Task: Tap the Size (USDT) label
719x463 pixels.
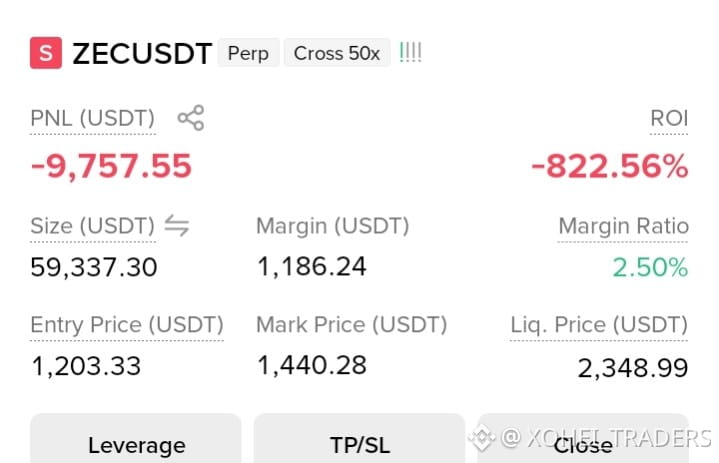Action: click(93, 226)
